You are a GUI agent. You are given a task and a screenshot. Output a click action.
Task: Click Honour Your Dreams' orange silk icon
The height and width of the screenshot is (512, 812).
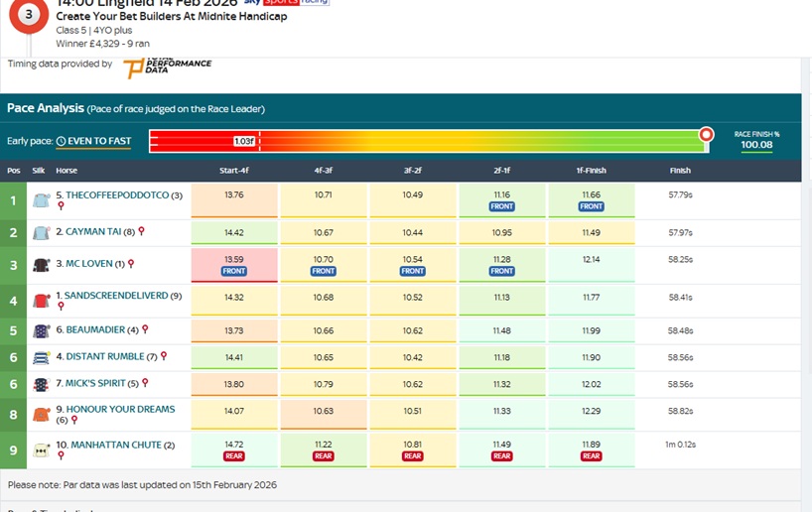(41, 414)
